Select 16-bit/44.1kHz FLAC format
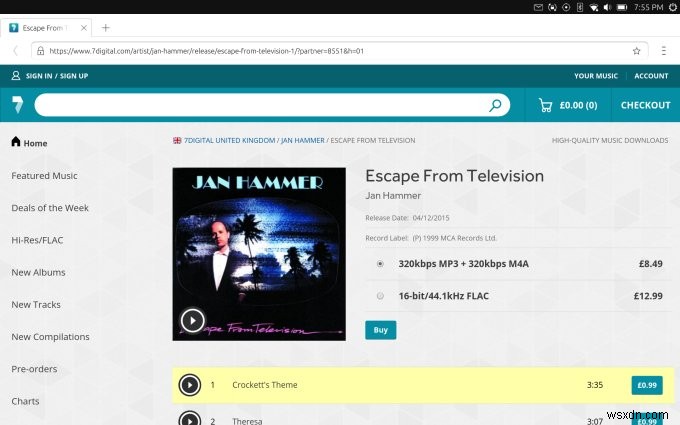Screen dimensions: 680x425 tap(380, 296)
